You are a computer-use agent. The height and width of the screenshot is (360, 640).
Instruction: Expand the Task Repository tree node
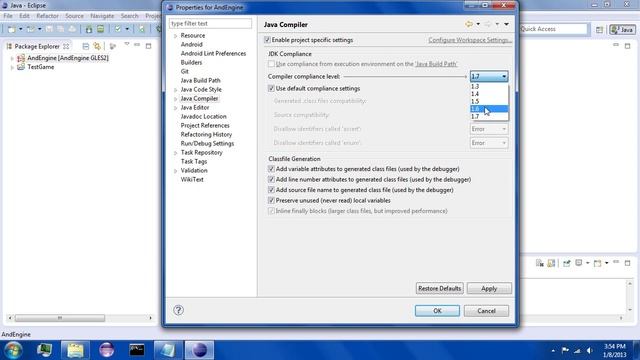tap(176, 153)
